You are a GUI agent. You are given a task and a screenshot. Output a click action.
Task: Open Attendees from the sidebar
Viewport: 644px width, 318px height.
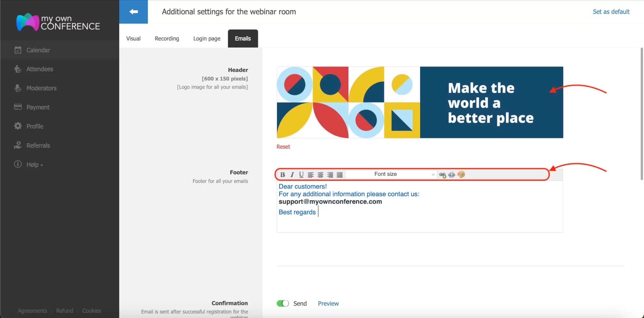click(40, 69)
